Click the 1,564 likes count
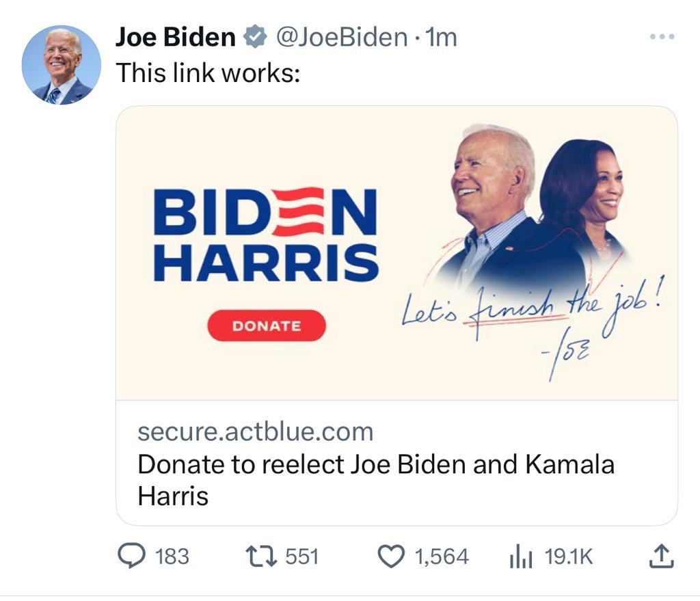The image size is (700, 601). pos(442,558)
